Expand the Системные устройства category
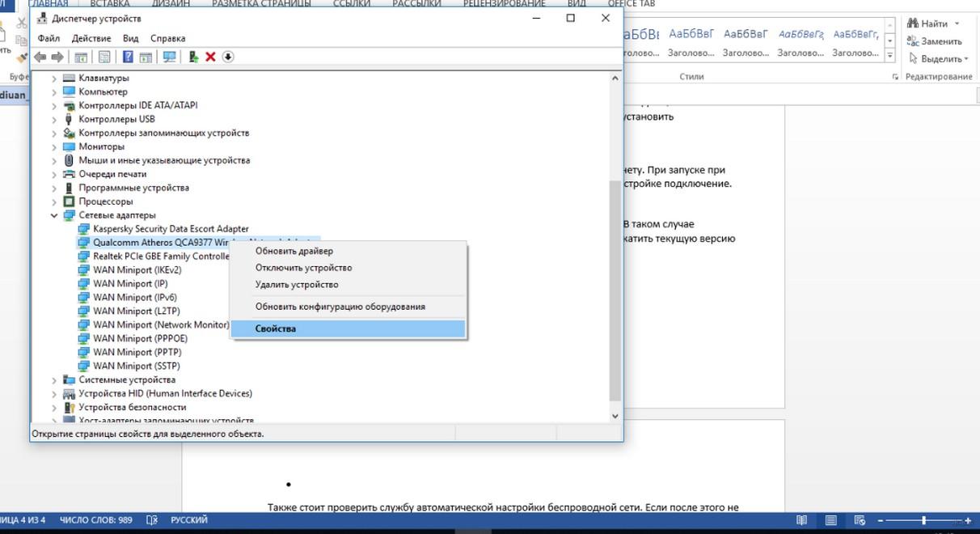This screenshot has width=980, height=534. (x=54, y=379)
